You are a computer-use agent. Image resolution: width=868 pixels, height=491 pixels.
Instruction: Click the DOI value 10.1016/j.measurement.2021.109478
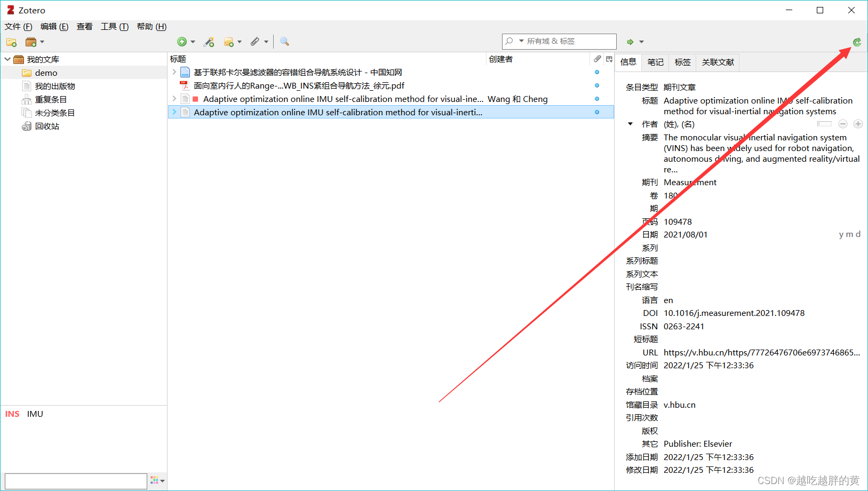click(734, 313)
